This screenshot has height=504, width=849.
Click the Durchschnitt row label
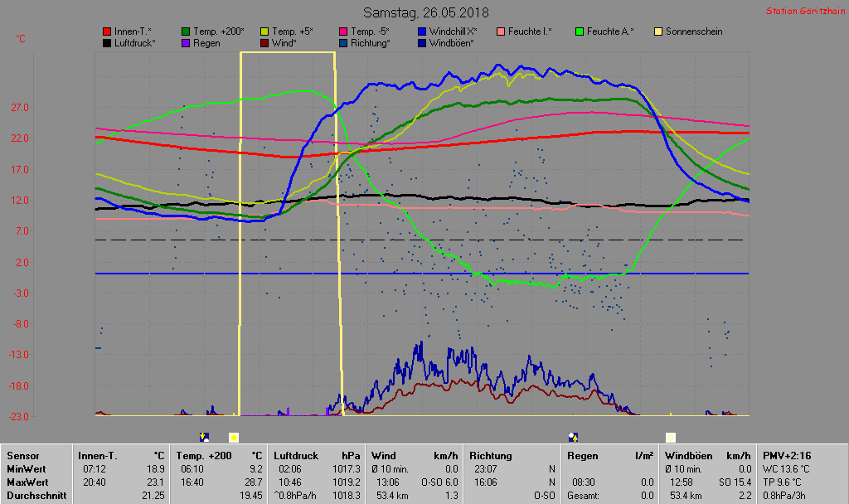pyautogui.click(x=36, y=496)
